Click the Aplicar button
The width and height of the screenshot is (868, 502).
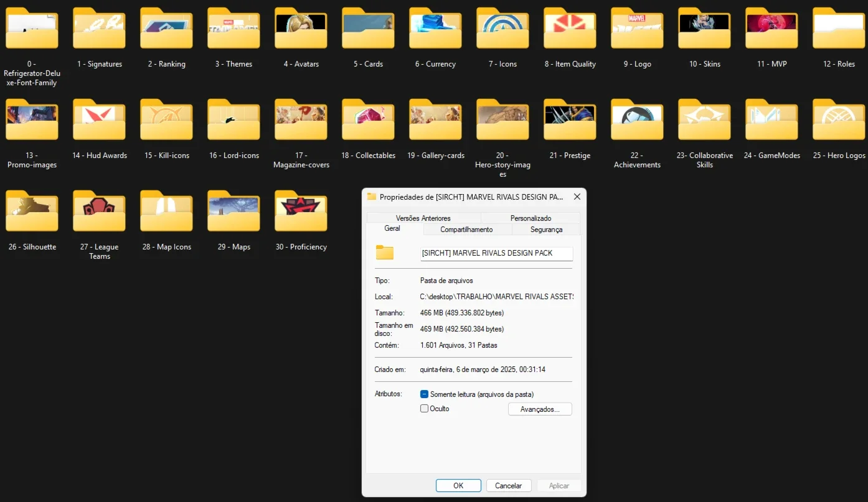pos(559,486)
